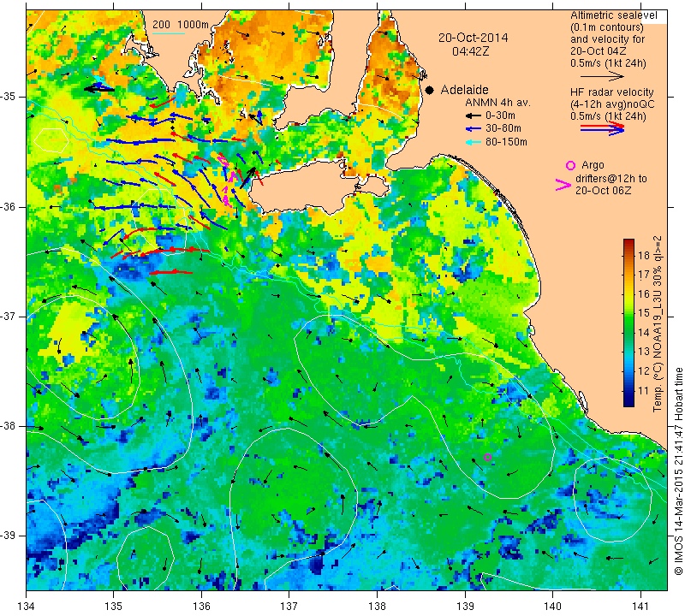Click the '(0.1m contours)' text

tap(607, 27)
